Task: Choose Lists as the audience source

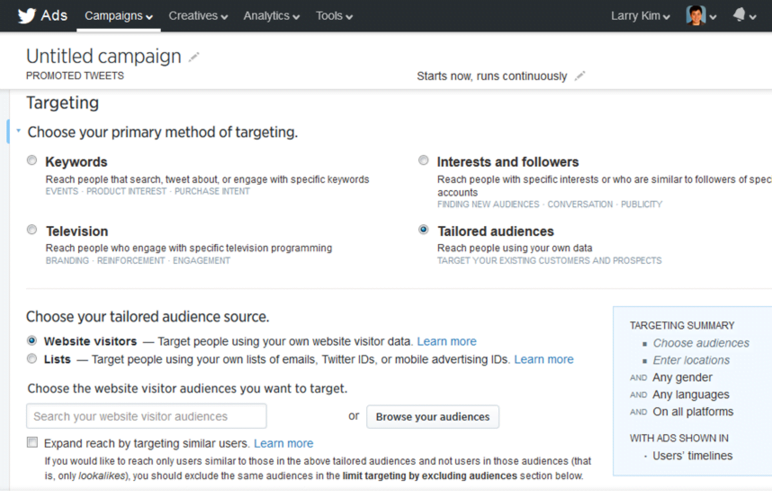Action: tap(32, 359)
